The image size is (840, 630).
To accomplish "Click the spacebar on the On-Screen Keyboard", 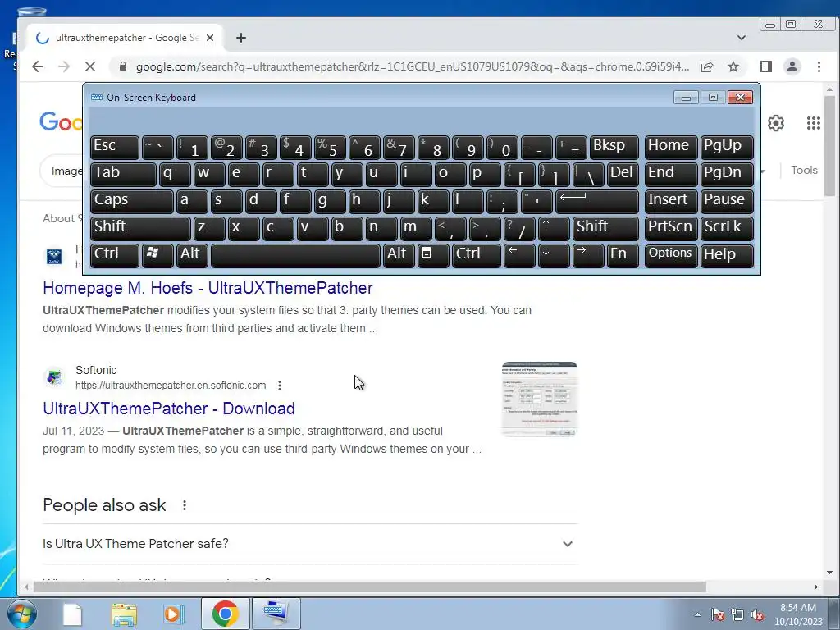I will point(295,254).
